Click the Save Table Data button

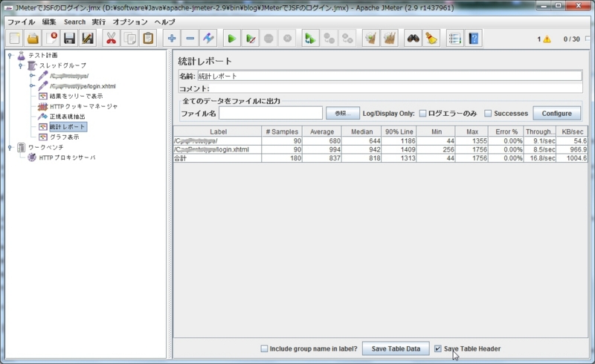pyautogui.click(x=396, y=348)
